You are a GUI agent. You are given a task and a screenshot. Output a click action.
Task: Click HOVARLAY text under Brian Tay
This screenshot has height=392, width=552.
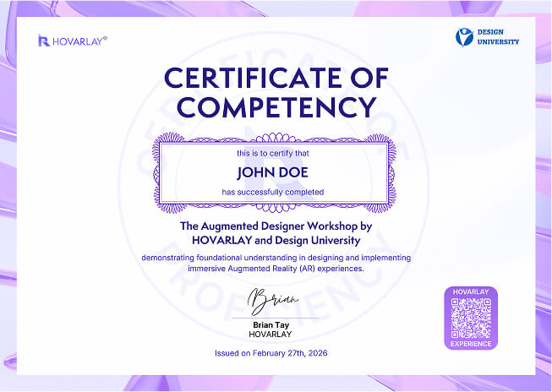271,334
